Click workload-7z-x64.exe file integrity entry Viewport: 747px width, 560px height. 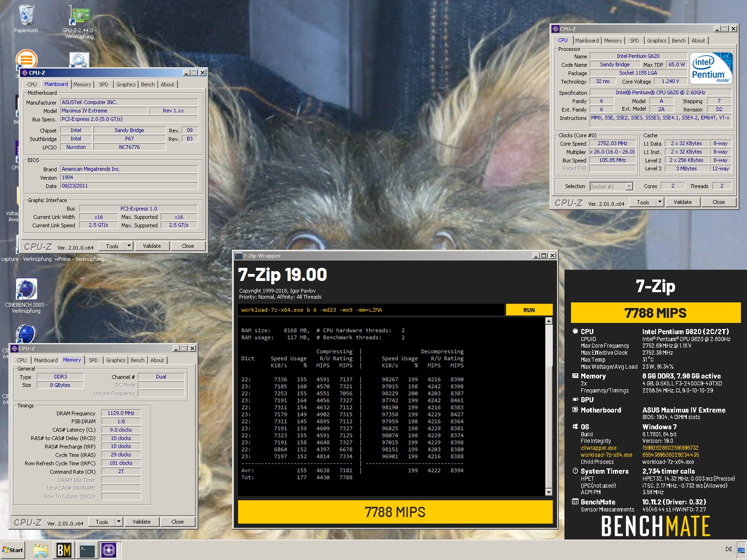[606, 455]
